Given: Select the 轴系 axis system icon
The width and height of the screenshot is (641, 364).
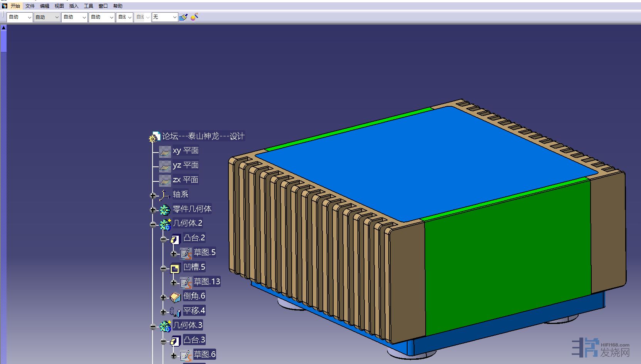Looking at the screenshot, I should click(165, 195).
